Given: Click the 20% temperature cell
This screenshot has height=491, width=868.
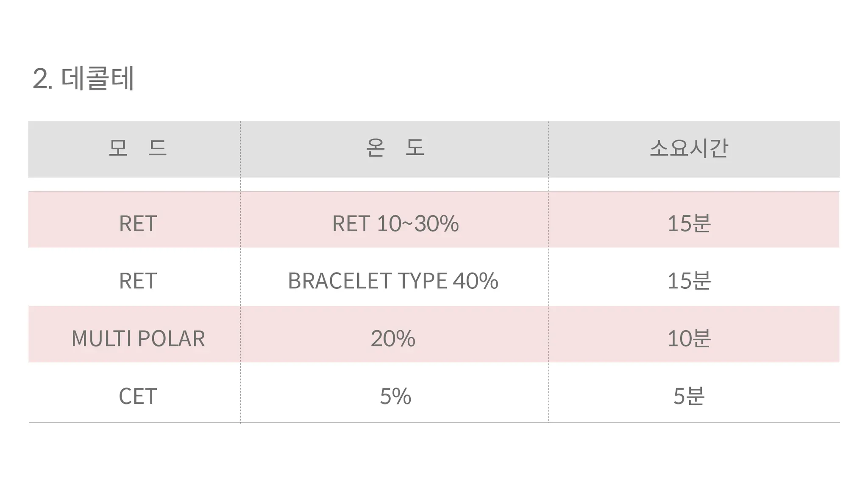Looking at the screenshot, I should click(393, 338).
